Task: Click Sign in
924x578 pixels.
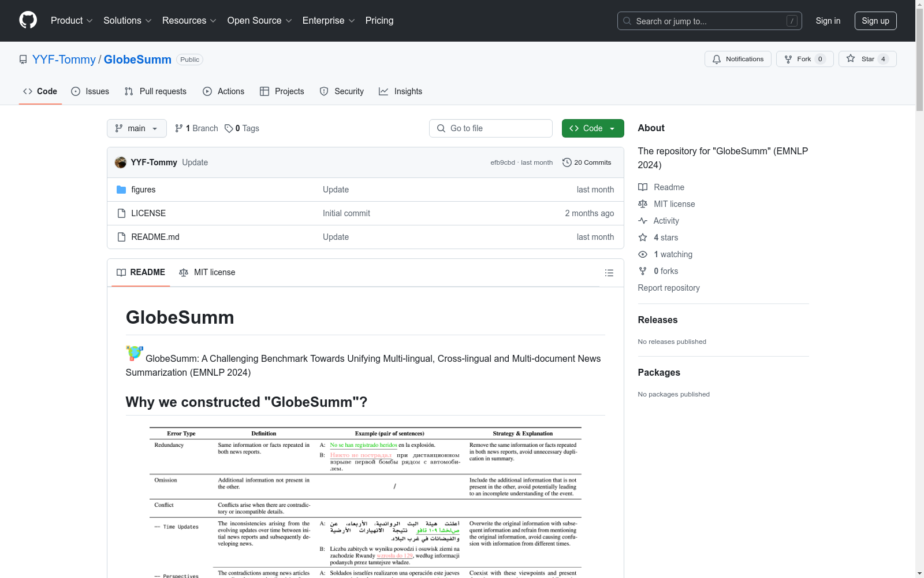Action: coord(828,21)
